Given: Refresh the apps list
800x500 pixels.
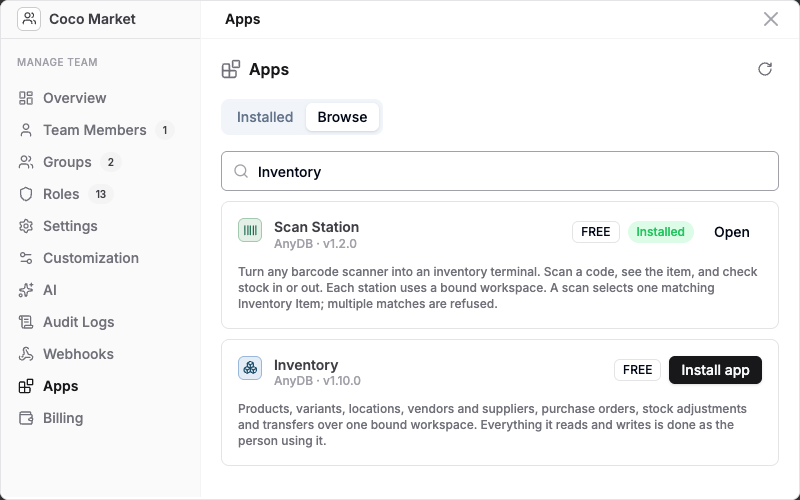Looking at the screenshot, I should coord(765,69).
